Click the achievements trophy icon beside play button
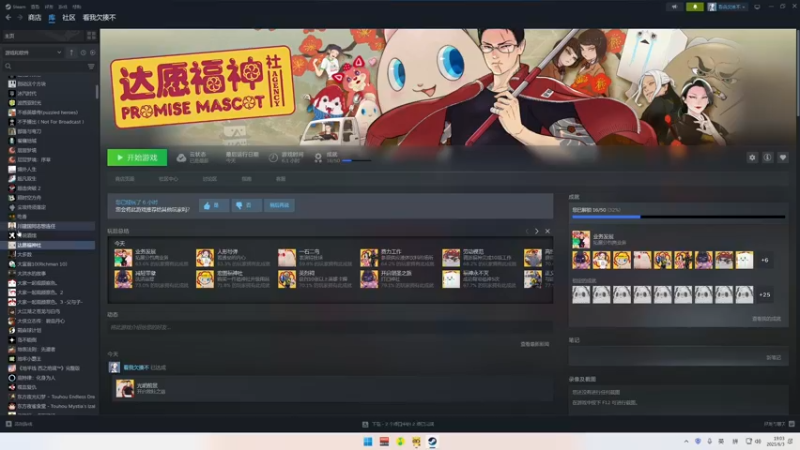Viewport: 800px width, 450px height. 318,158
